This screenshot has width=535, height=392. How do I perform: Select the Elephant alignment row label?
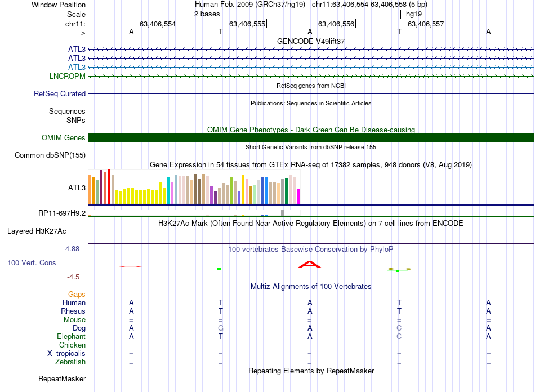coord(71,336)
